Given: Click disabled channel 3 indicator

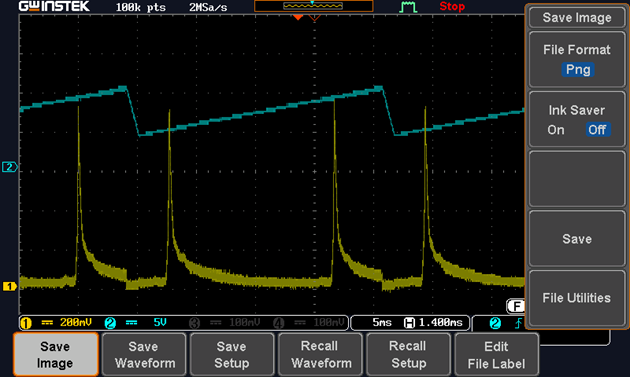Looking at the screenshot, I should pyautogui.click(x=194, y=323).
